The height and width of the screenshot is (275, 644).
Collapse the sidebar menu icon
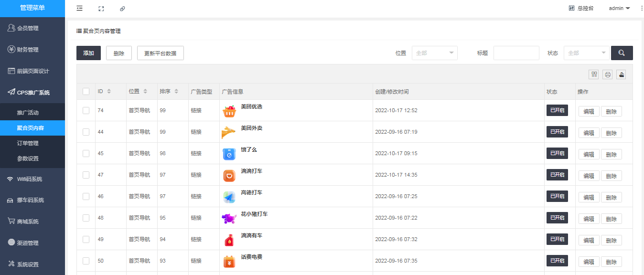point(79,9)
